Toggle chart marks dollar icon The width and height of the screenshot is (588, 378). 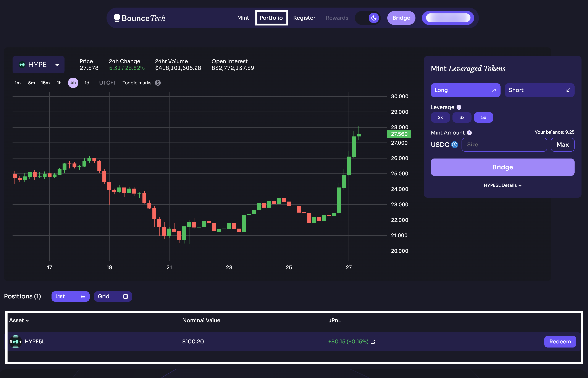[x=158, y=83]
